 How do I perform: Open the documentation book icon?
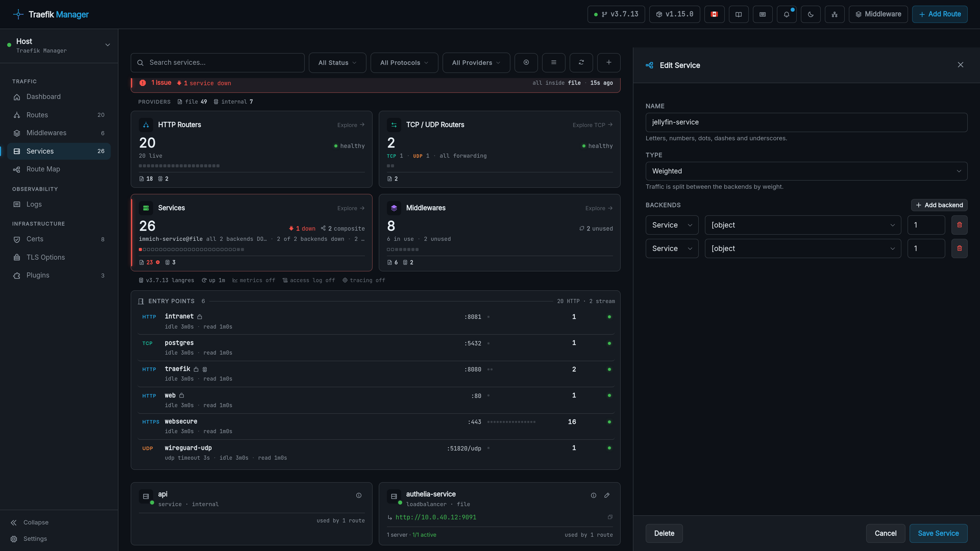[x=739, y=14]
